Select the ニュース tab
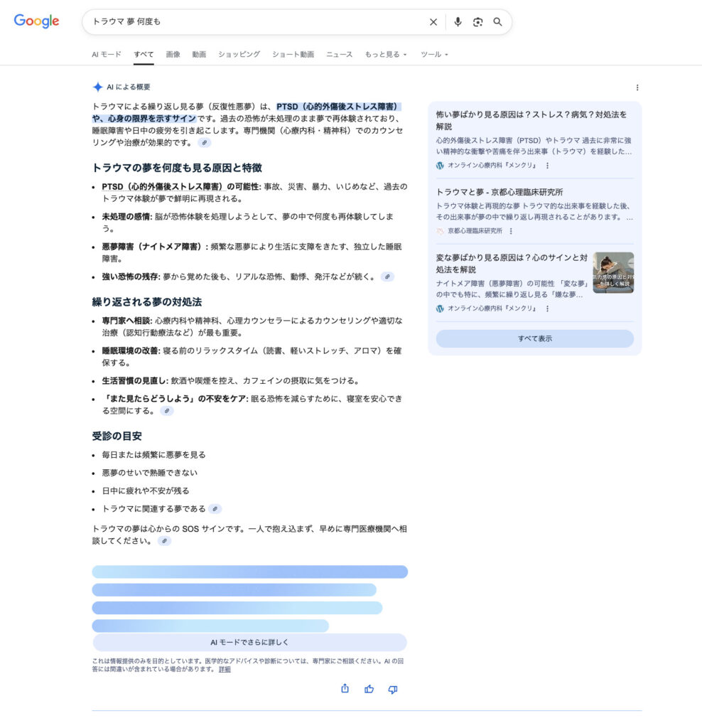702x728 pixels. tap(339, 54)
